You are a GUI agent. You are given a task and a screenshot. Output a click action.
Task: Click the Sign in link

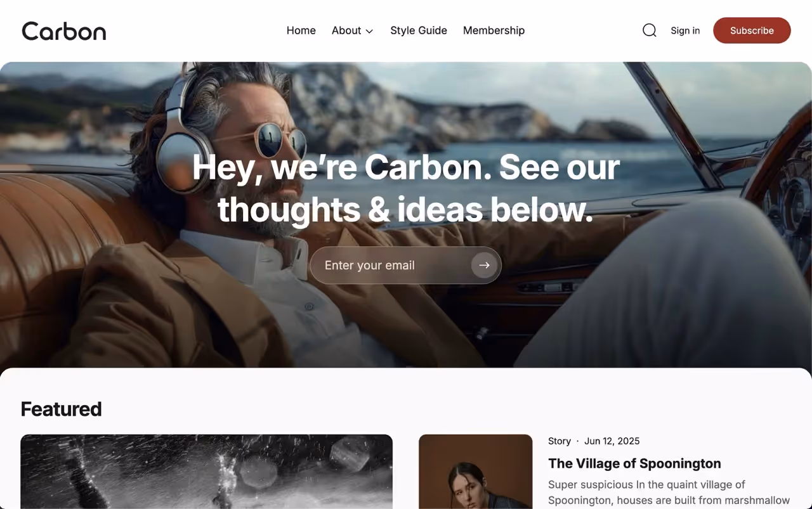[x=685, y=30]
